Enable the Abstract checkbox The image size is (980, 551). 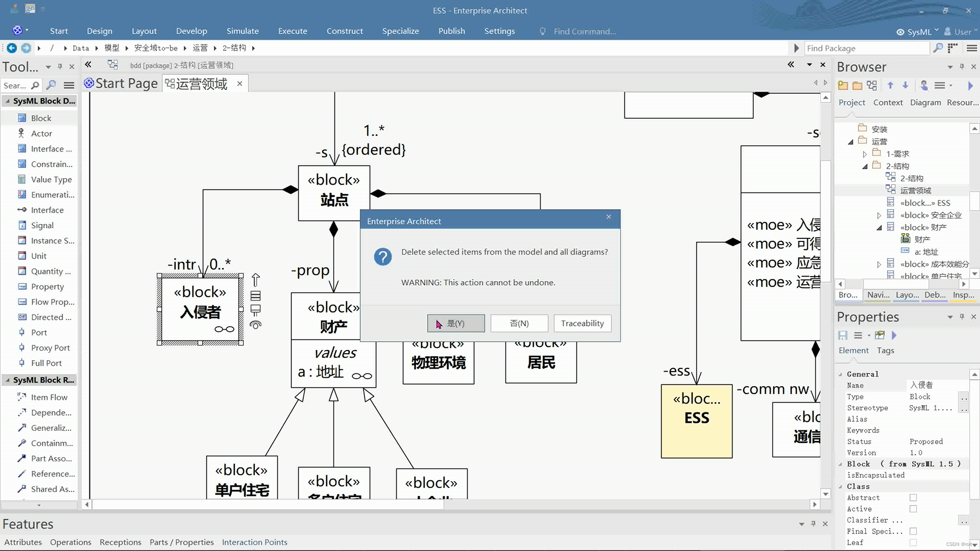click(x=913, y=498)
